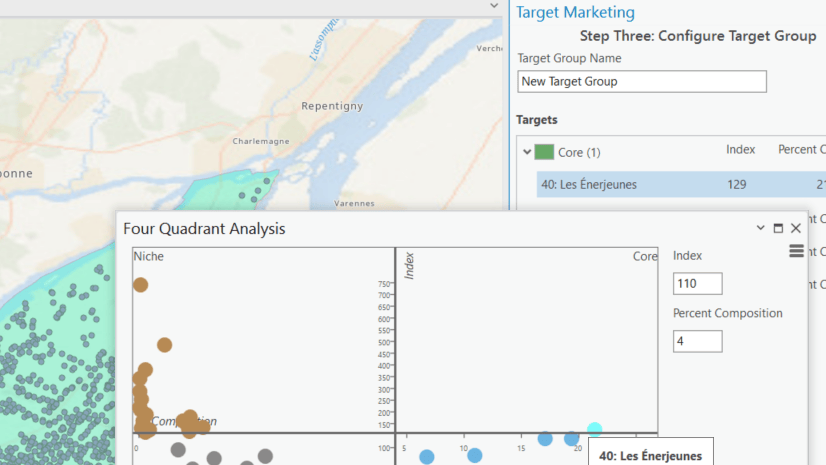Click the Index threshold input box
Image resolution: width=826 pixels, height=465 pixels.
click(x=697, y=284)
